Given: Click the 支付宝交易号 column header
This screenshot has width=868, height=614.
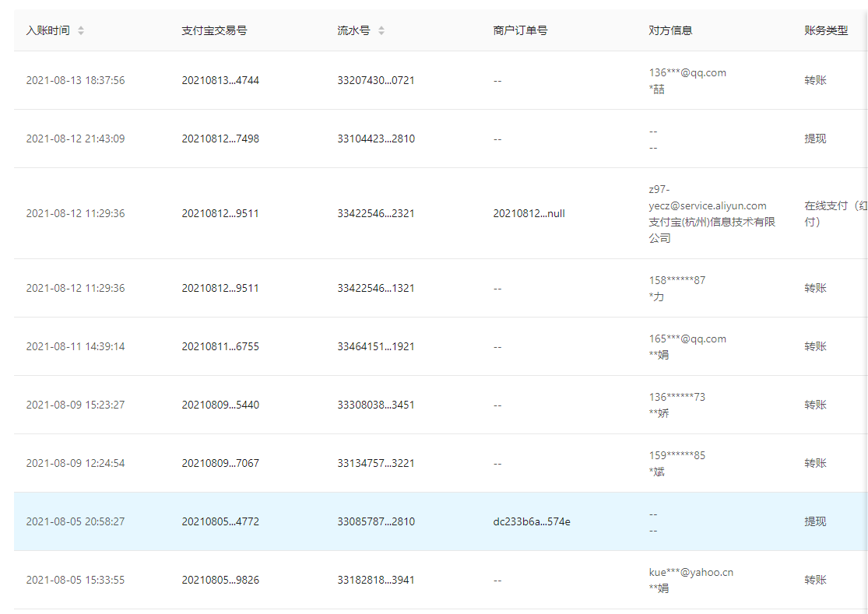Looking at the screenshot, I should coord(214,31).
